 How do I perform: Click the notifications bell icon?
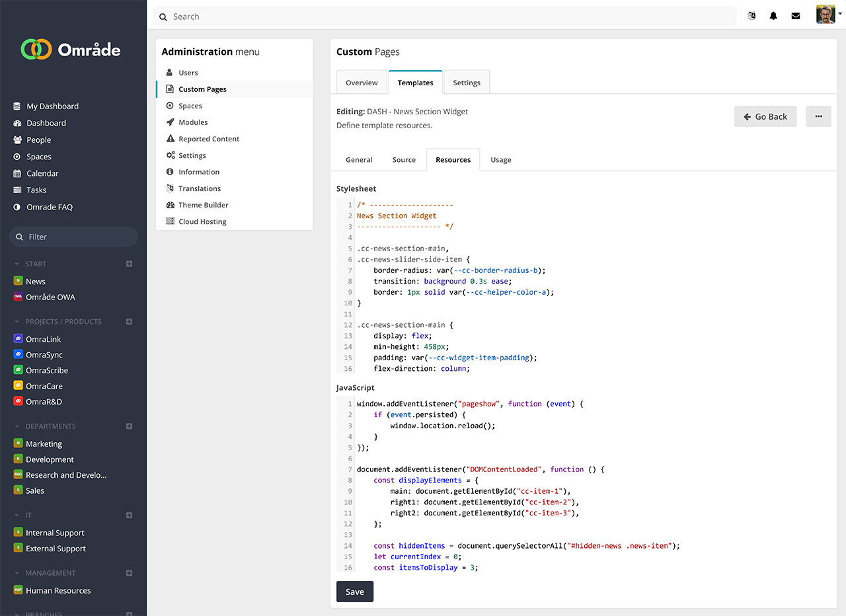773,17
